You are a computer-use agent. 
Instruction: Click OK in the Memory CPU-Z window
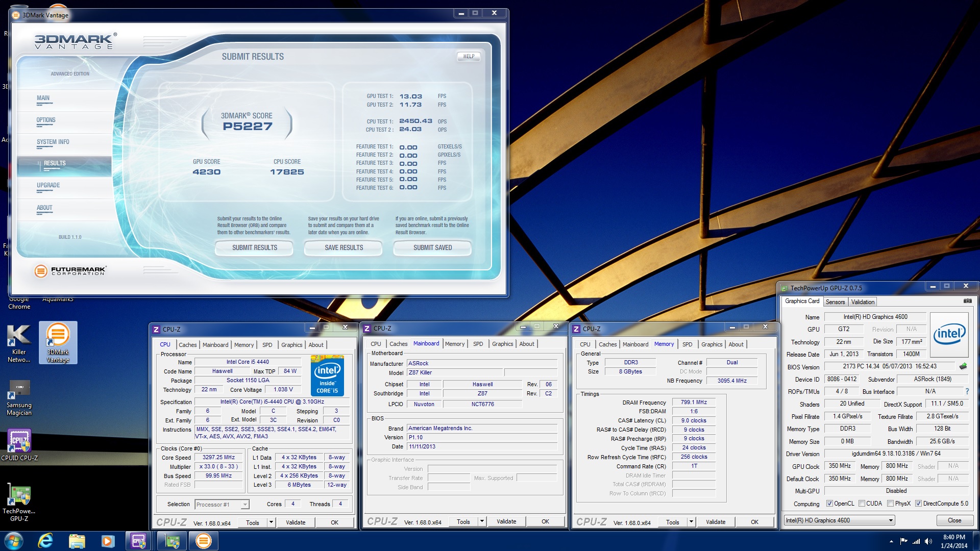pyautogui.click(x=754, y=522)
